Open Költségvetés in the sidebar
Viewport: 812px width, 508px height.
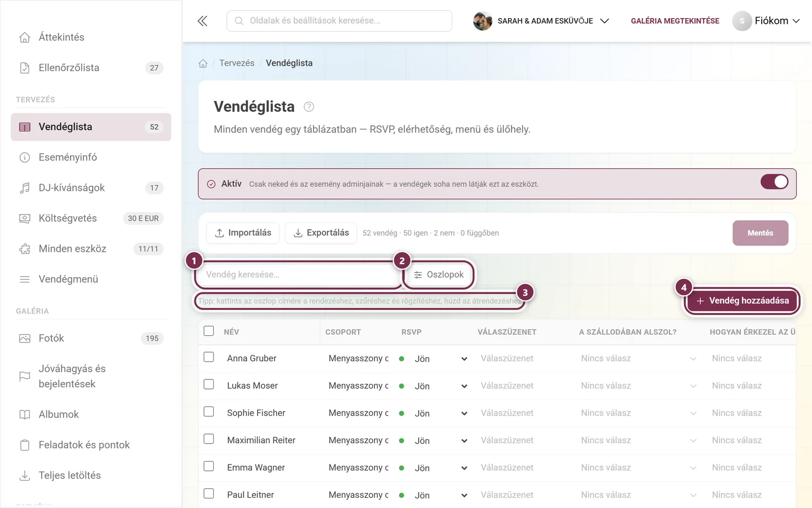[91, 218]
